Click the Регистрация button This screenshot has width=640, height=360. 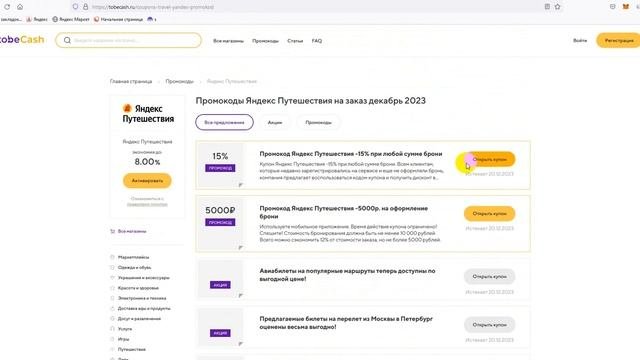[618, 40]
